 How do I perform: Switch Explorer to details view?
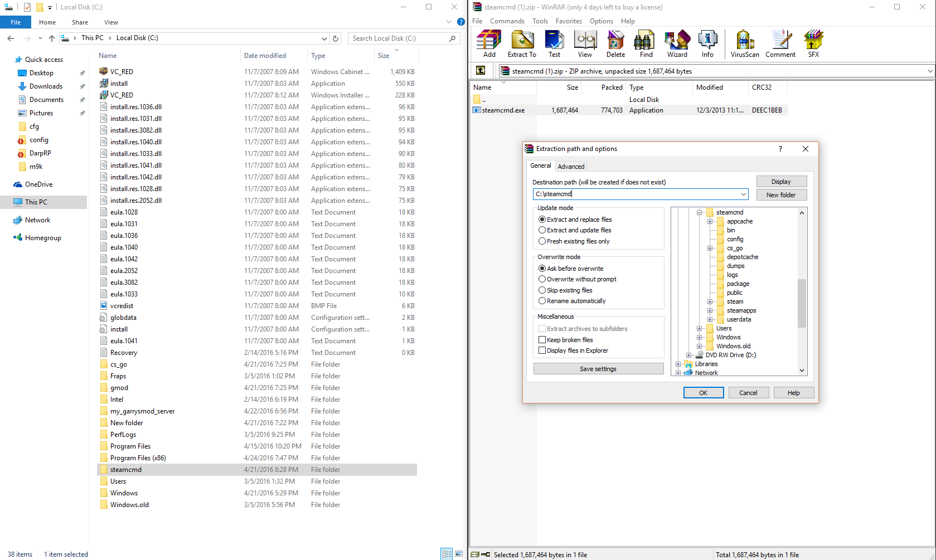click(447, 554)
